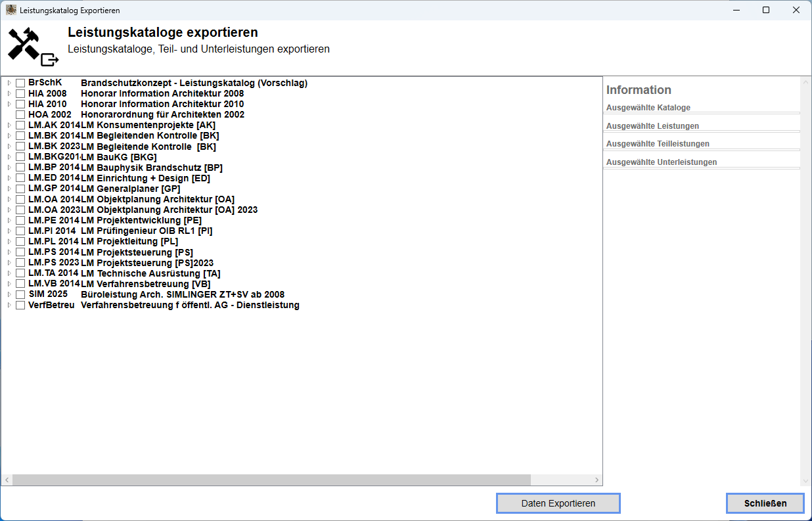Screen dimensions: 812x521
Task: Open the Ausgewählte Kataloge info section
Action: [x=648, y=108]
